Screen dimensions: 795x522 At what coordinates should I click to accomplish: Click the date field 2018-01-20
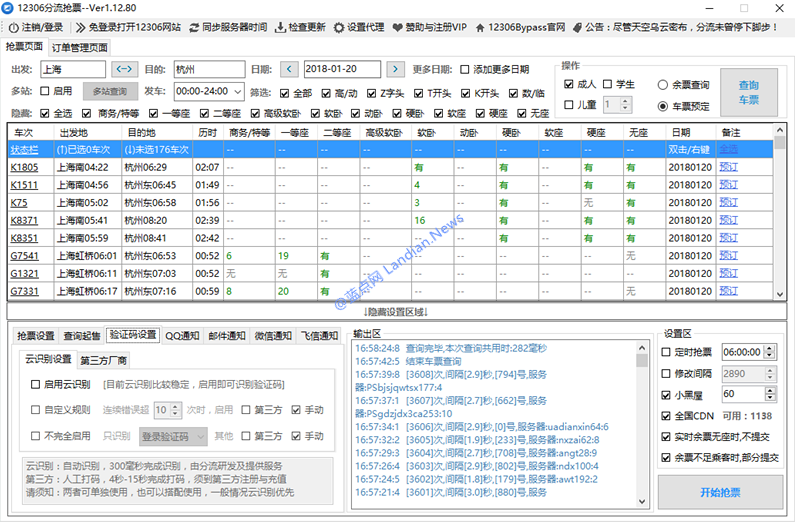click(x=342, y=69)
